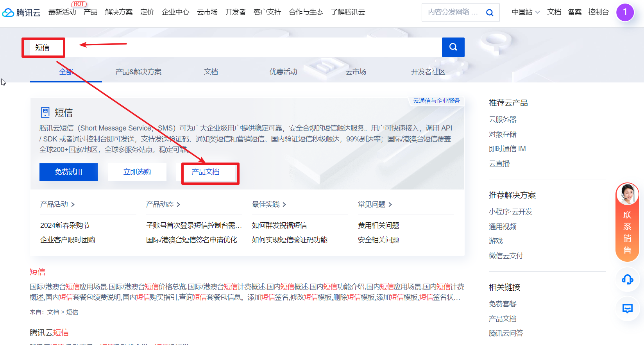Expand the 产品活动 section

point(57,204)
